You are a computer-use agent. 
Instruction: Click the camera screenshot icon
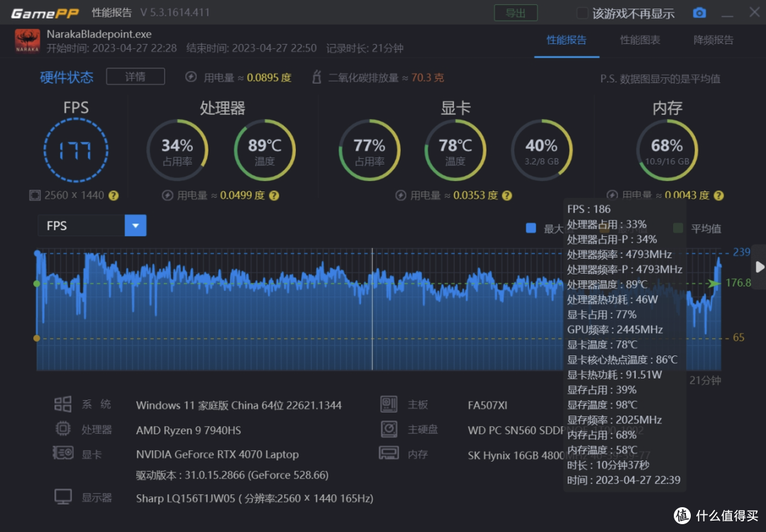(699, 13)
